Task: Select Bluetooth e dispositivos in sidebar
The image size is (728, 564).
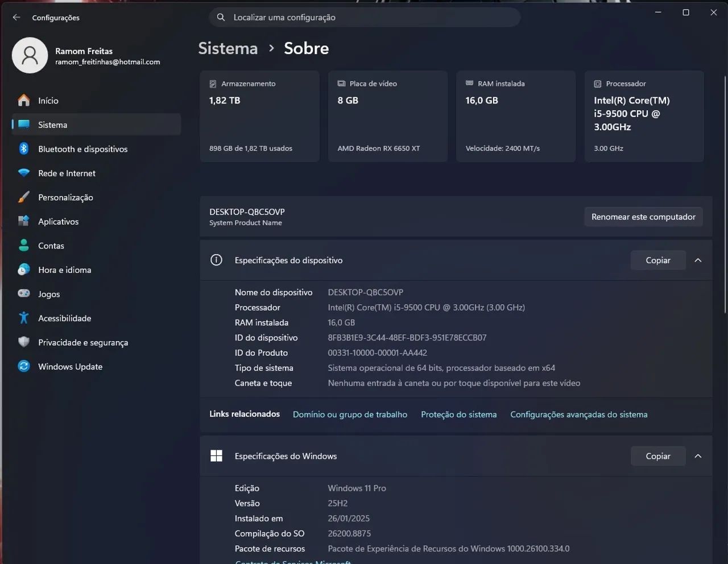Action: click(x=96, y=149)
